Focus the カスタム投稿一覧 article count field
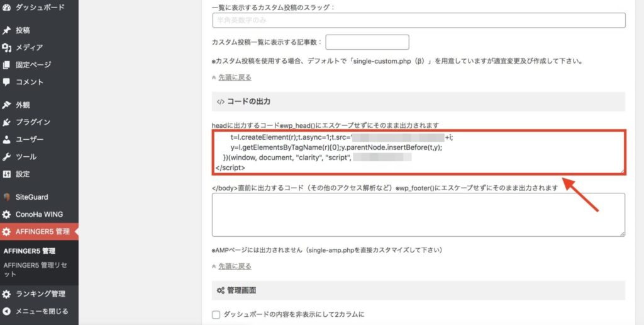The height and width of the screenshot is (325, 644). point(367,42)
